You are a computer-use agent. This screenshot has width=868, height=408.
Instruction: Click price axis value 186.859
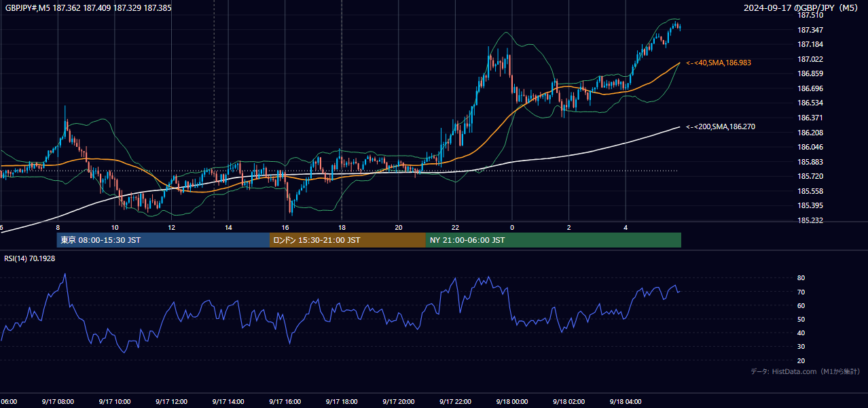point(810,73)
